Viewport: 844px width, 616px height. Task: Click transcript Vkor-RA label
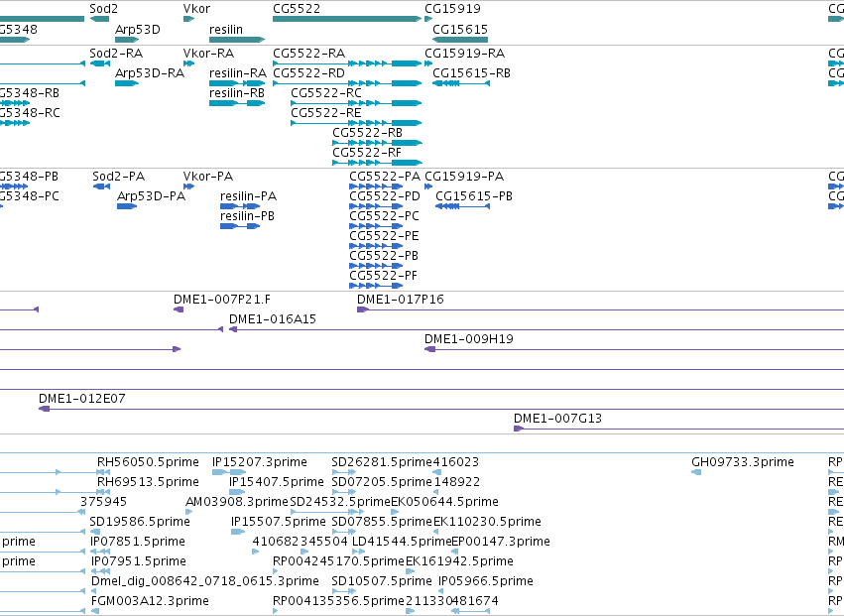point(208,54)
